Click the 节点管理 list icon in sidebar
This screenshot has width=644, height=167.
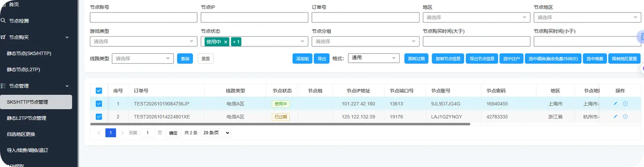[3, 86]
